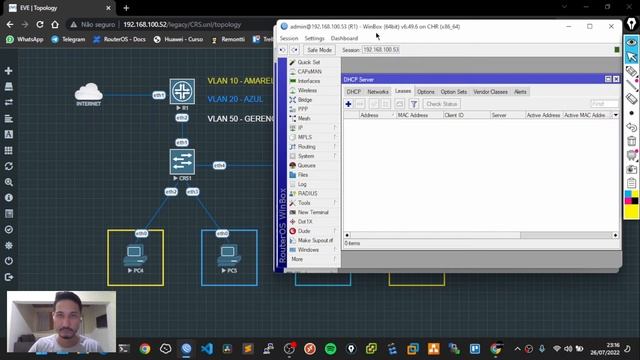Open Log in WinBox sidebar
Viewport: 640px width, 360px height.
tap(302, 184)
